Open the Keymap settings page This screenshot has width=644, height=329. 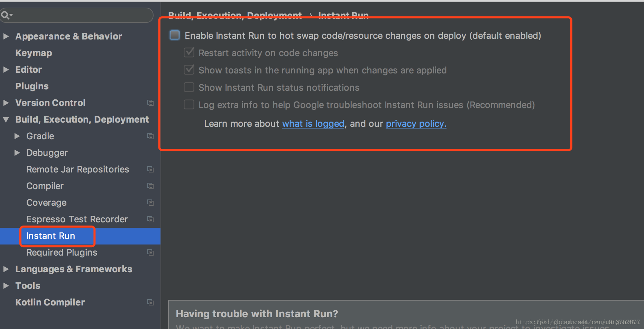click(34, 53)
